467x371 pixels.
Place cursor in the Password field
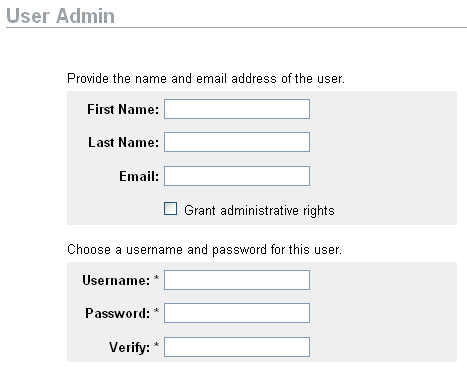click(x=237, y=313)
